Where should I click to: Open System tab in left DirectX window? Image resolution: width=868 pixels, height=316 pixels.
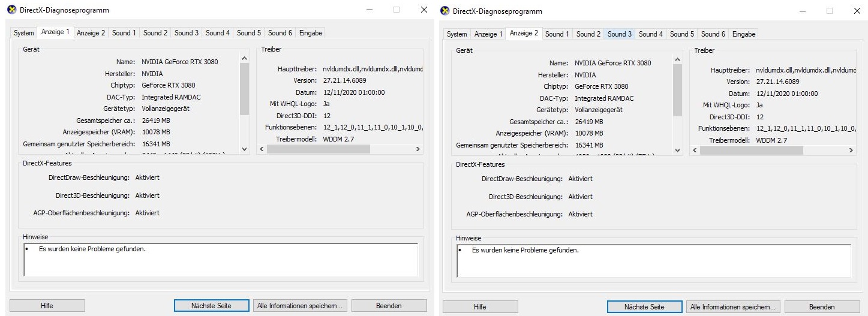point(24,33)
